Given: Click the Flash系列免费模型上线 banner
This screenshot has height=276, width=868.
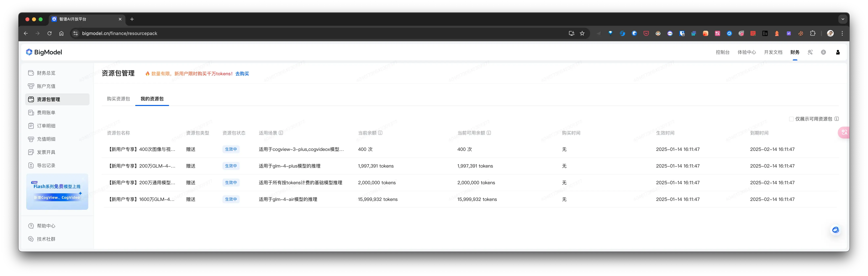Looking at the screenshot, I should click(x=57, y=191).
